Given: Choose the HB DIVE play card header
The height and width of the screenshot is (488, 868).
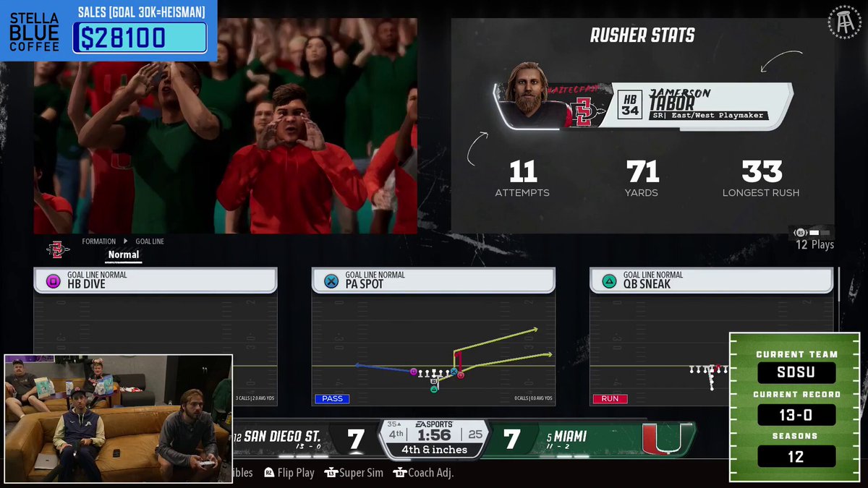Looking at the screenshot, I should pyautogui.click(x=156, y=281).
